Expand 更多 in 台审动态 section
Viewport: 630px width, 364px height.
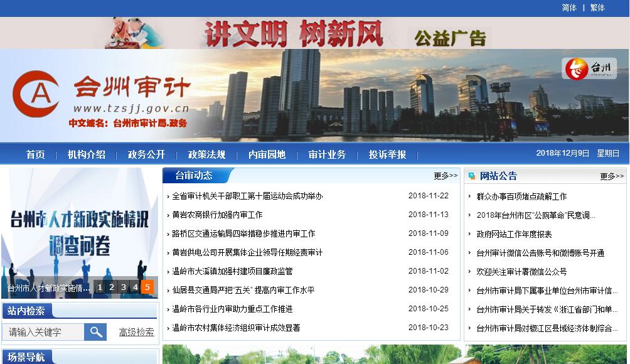446,176
